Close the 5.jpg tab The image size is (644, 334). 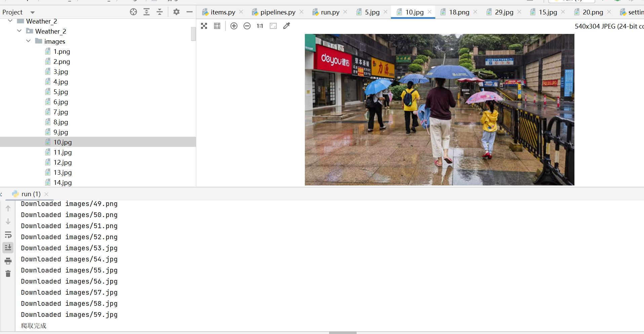[386, 12]
